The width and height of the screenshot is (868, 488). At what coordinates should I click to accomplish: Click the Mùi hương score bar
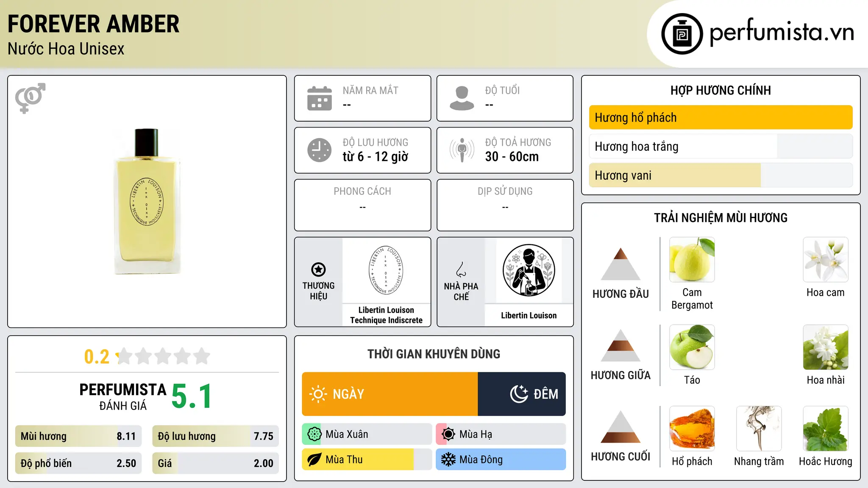coord(78,436)
